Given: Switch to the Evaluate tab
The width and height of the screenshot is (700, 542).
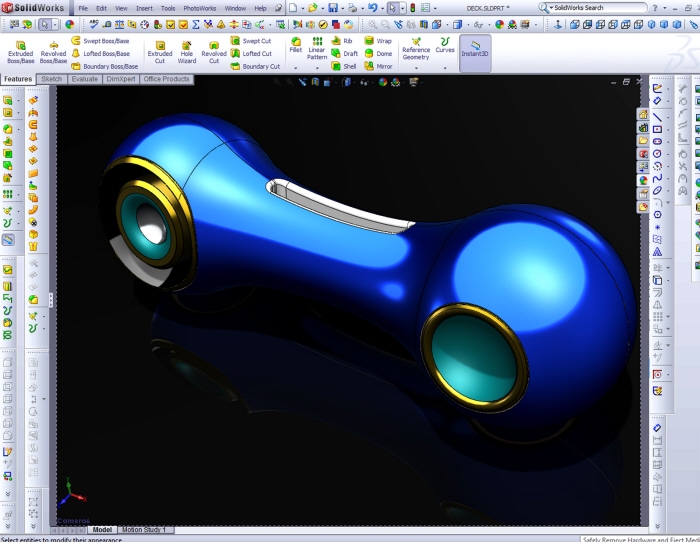Looking at the screenshot, I should [x=85, y=79].
